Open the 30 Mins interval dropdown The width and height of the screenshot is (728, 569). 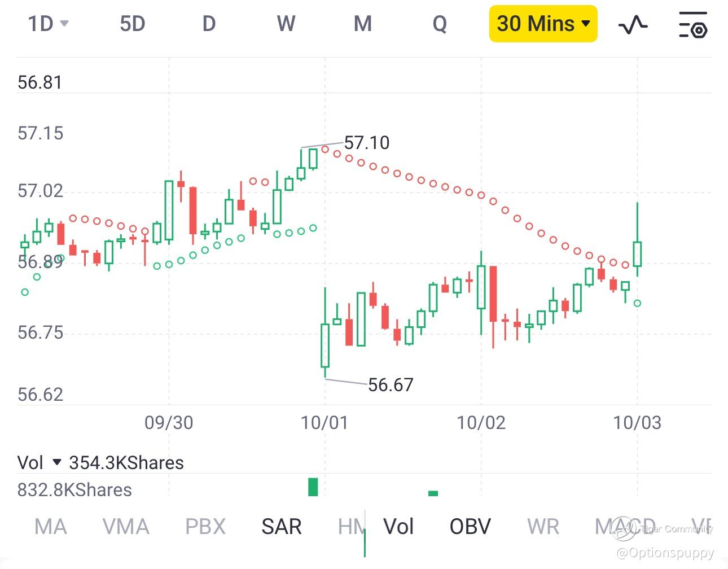[x=543, y=24]
